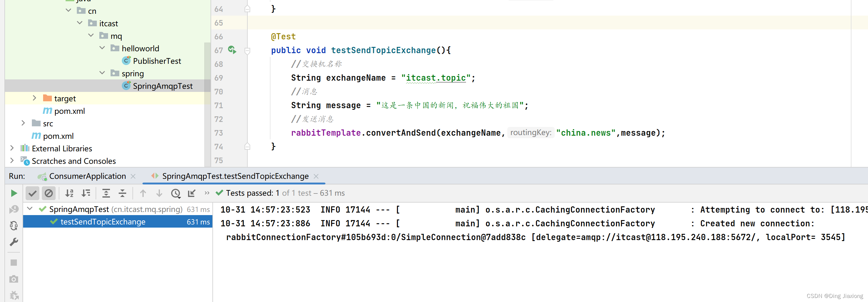The image size is (868, 302).
Task: Go to previous failed test arrow
Action: 143,193
